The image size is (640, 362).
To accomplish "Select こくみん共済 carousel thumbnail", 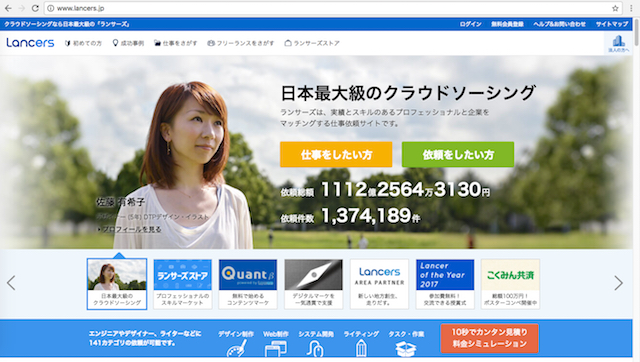I will point(510,284).
